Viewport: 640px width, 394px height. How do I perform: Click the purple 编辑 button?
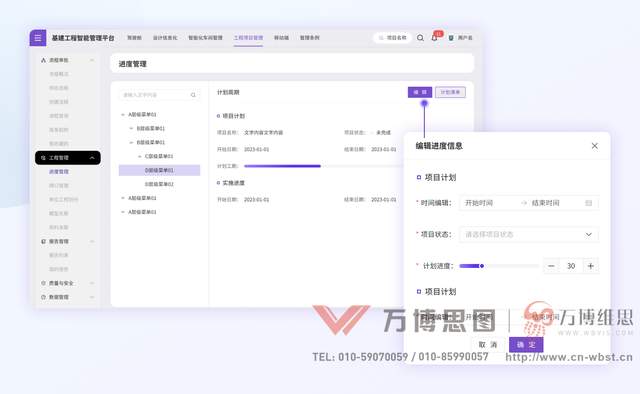coord(420,92)
